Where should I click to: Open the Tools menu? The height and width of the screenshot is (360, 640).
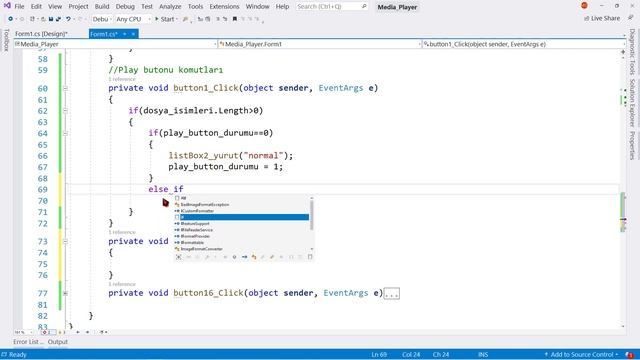tap(195, 7)
